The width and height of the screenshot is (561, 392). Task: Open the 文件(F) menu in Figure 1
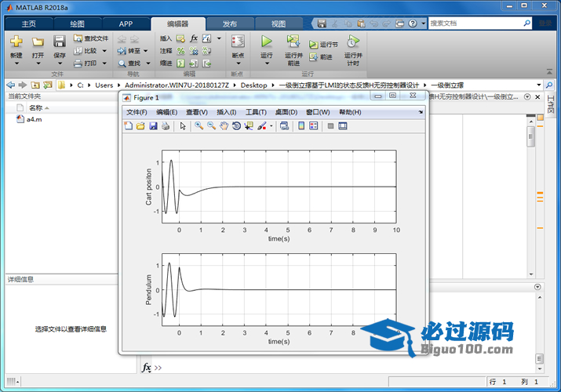tap(137, 112)
